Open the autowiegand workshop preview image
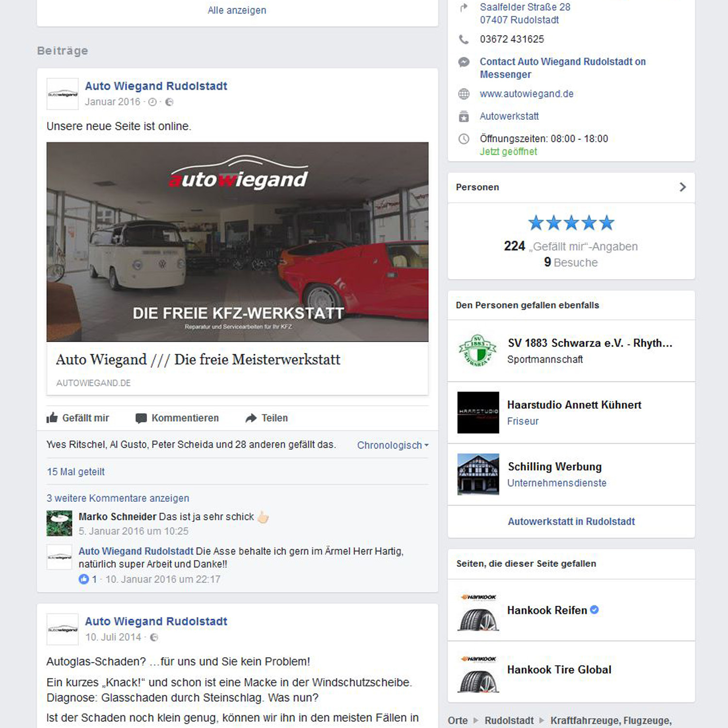The image size is (728, 728). point(237,242)
